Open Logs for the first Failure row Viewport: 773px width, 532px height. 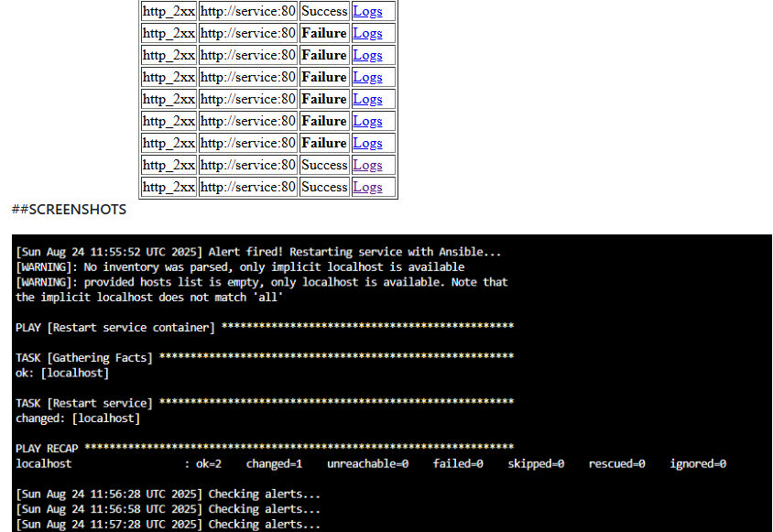367,33
